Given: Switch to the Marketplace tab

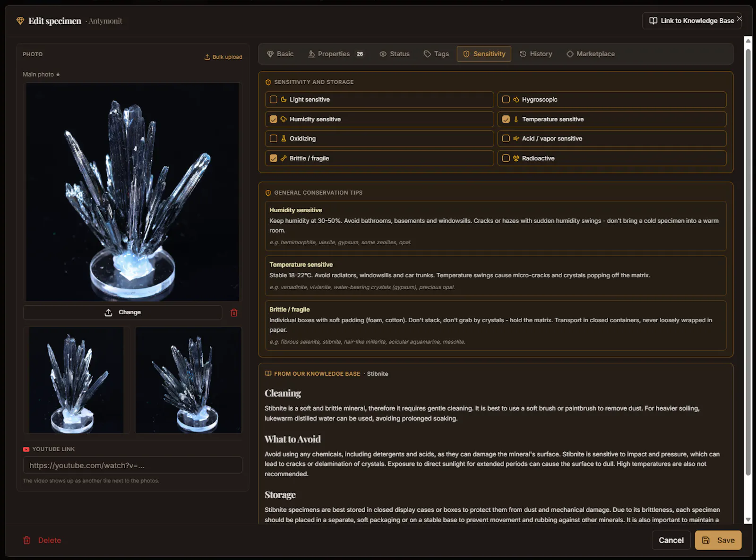Looking at the screenshot, I should [x=591, y=54].
